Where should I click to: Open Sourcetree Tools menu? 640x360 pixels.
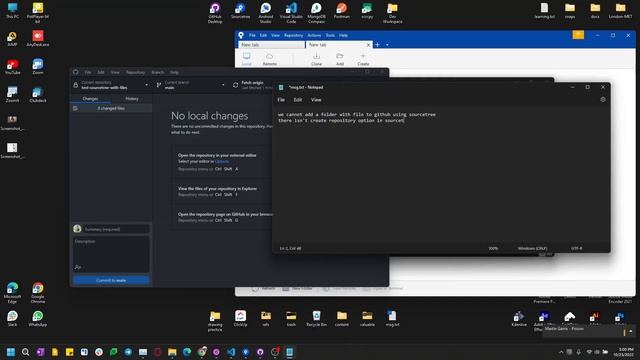pos(330,36)
